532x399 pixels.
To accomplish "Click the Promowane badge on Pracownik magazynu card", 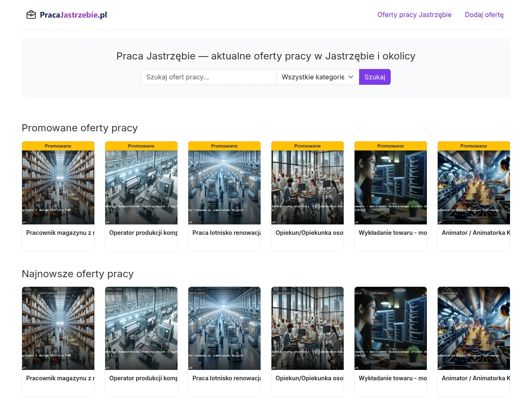I will [58, 146].
